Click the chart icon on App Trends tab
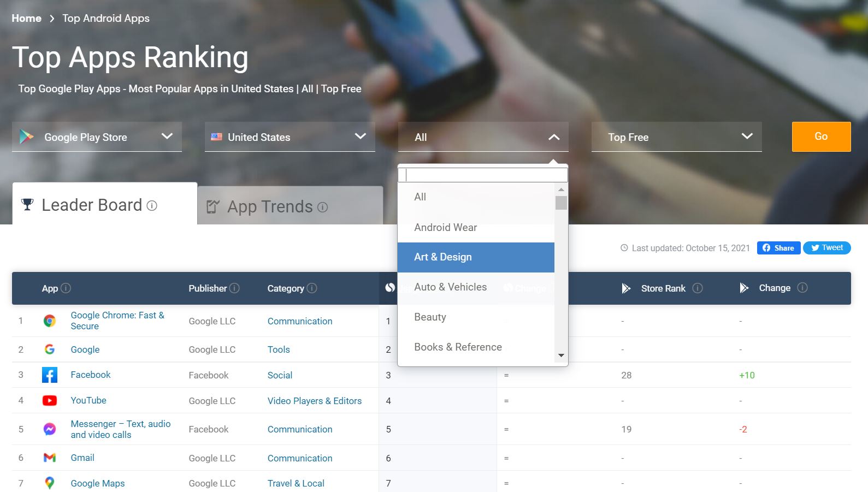The width and height of the screenshot is (868, 492). coord(213,206)
